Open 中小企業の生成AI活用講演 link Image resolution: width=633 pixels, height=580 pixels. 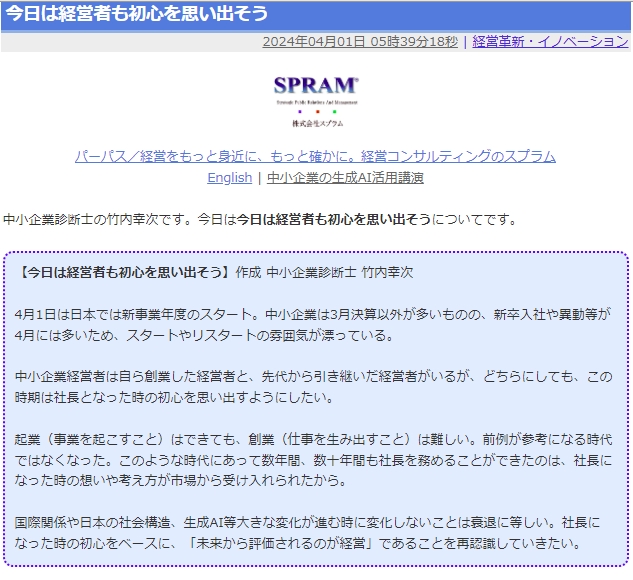[345, 178]
